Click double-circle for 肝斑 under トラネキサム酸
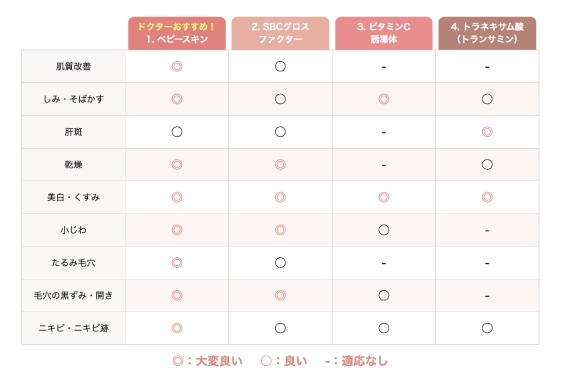The width and height of the screenshot is (572, 378). 487,132
